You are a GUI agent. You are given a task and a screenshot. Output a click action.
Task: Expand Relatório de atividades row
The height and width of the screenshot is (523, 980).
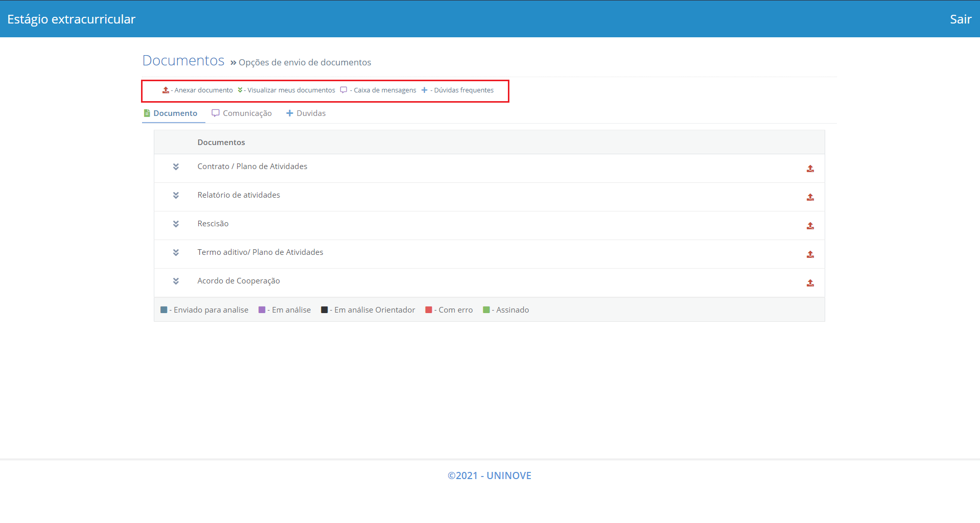176,196
